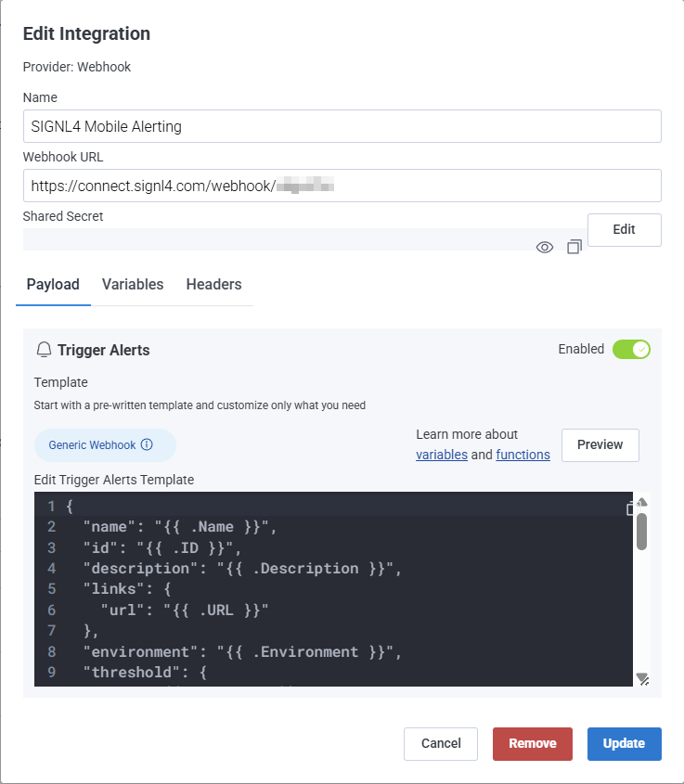Click the Edit shared secret button
This screenshot has width=684, height=784.
coord(624,229)
